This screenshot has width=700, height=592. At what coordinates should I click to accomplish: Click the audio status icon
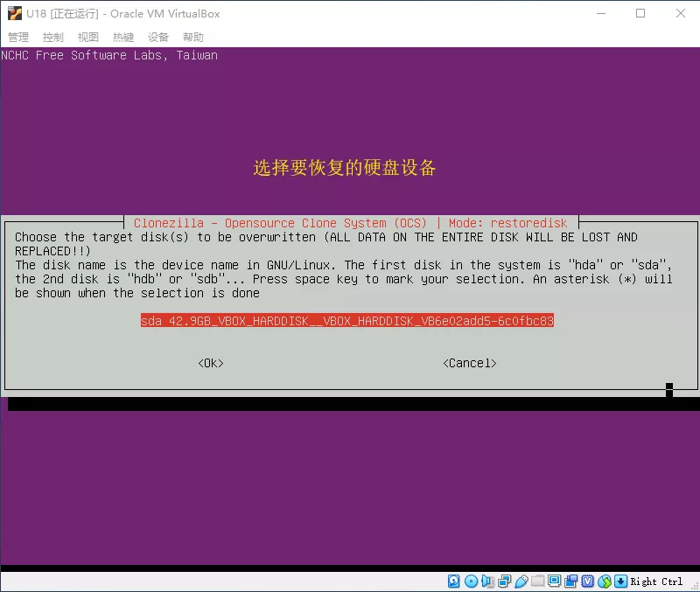click(488, 582)
